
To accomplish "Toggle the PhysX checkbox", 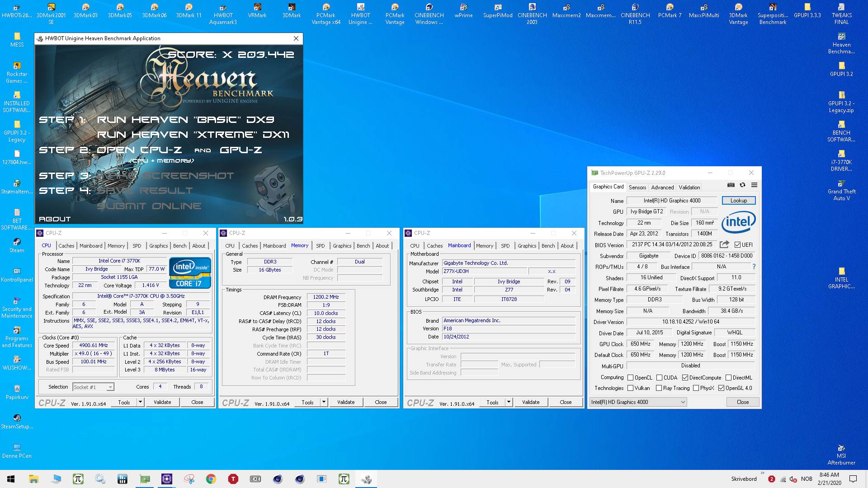I will click(x=696, y=388).
